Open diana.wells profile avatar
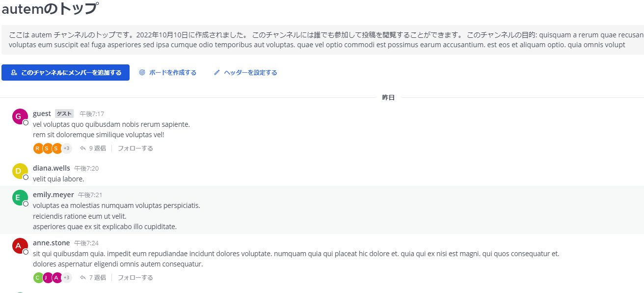644x293 pixels. [20, 171]
